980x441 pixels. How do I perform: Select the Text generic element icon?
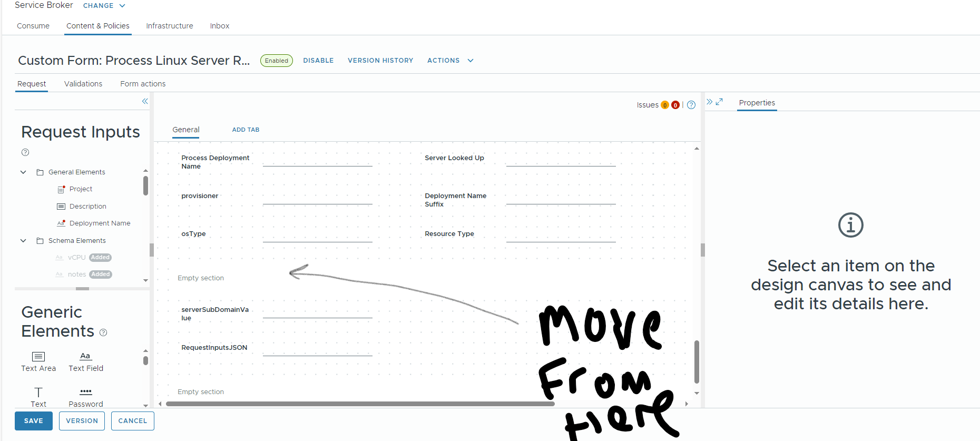pos(38,393)
